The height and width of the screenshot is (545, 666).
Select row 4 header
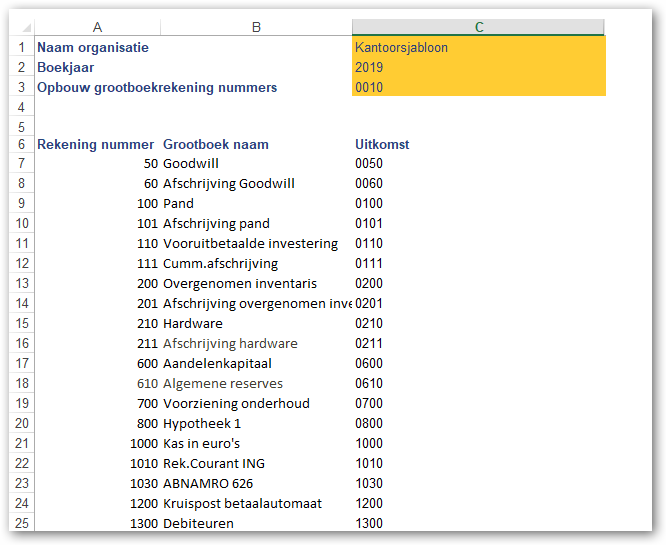[22, 107]
